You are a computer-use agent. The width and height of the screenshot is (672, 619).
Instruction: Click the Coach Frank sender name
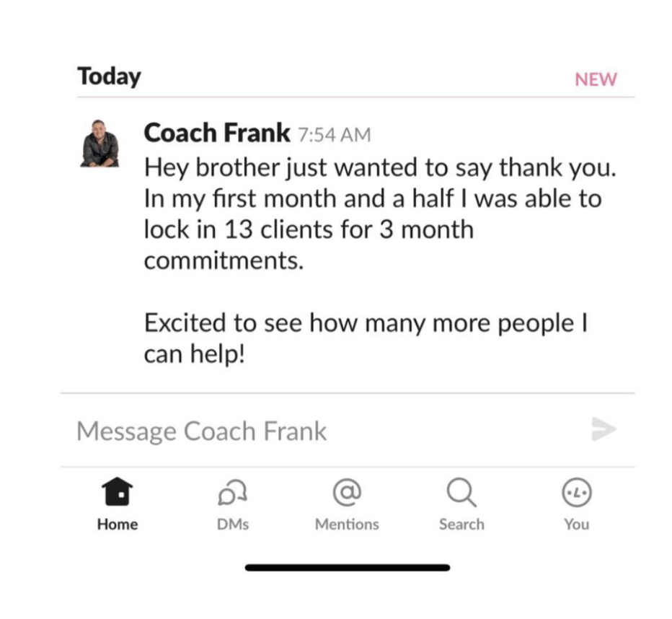216,133
